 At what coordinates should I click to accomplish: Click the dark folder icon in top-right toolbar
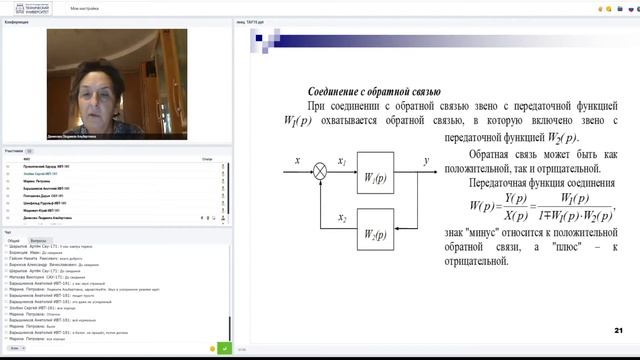pos(620,9)
